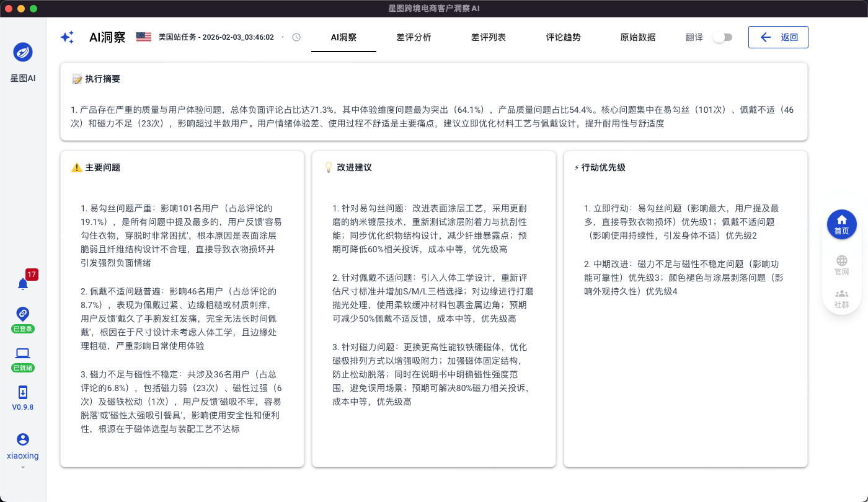868x502 pixels.
Task: Click the summary text 产品存在严重的质量
Action: click(x=432, y=117)
